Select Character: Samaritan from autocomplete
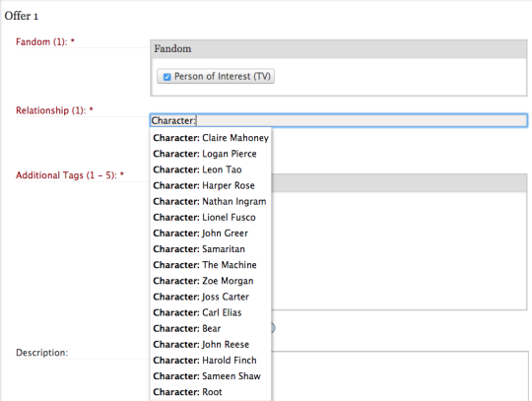 pyautogui.click(x=211, y=249)
